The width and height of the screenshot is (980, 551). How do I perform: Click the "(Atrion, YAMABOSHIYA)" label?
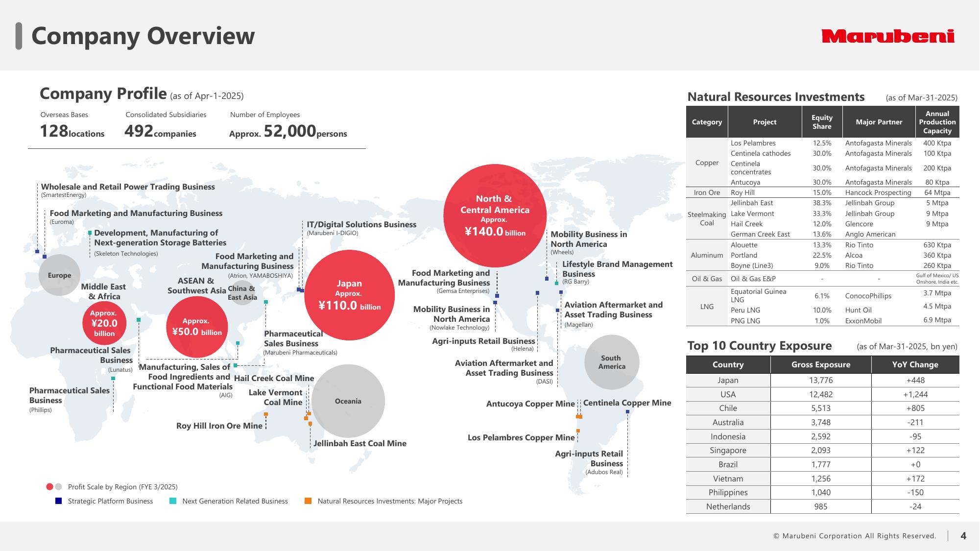[261, 276]
